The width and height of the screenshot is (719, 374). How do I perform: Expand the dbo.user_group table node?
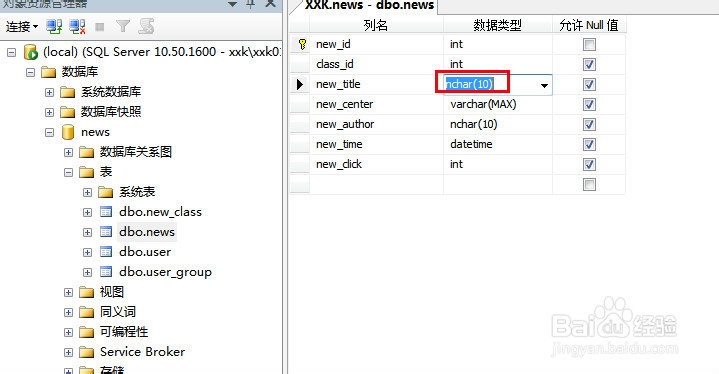point(87,272)
